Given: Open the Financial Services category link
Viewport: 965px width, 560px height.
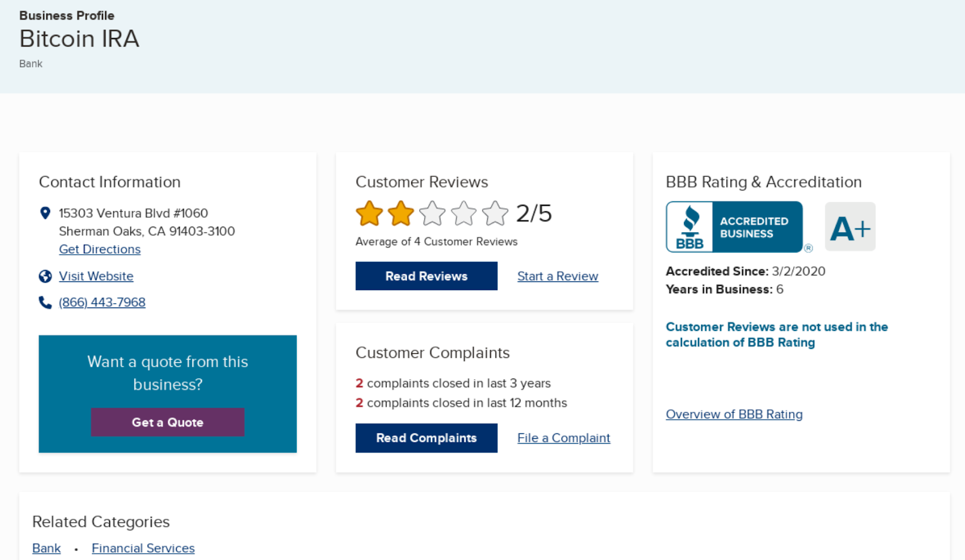Looking at the screenshot, I should [143, 548].
